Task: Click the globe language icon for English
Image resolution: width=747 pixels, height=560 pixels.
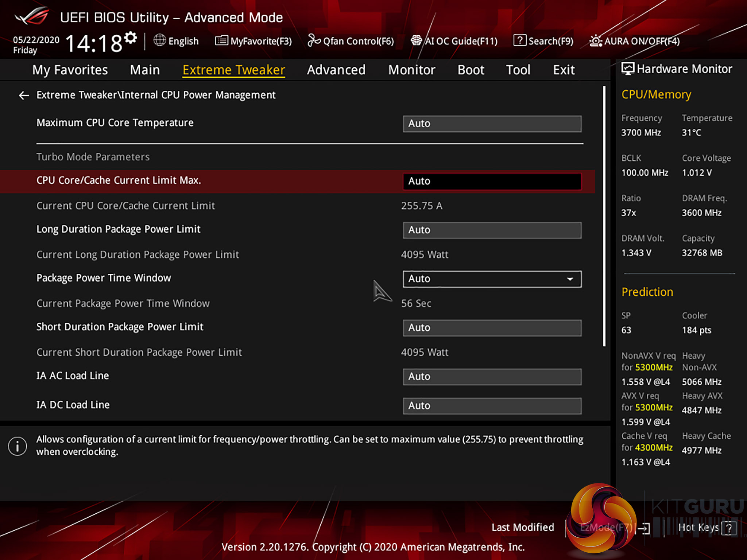Action: coord(159,40)
